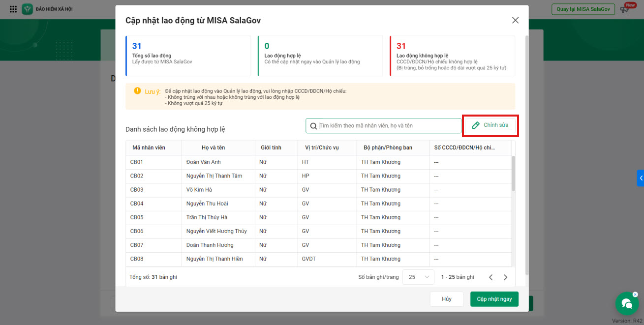The image size is (644, 325).
Task: Open the apps grid menu icon
Action: 13,9
